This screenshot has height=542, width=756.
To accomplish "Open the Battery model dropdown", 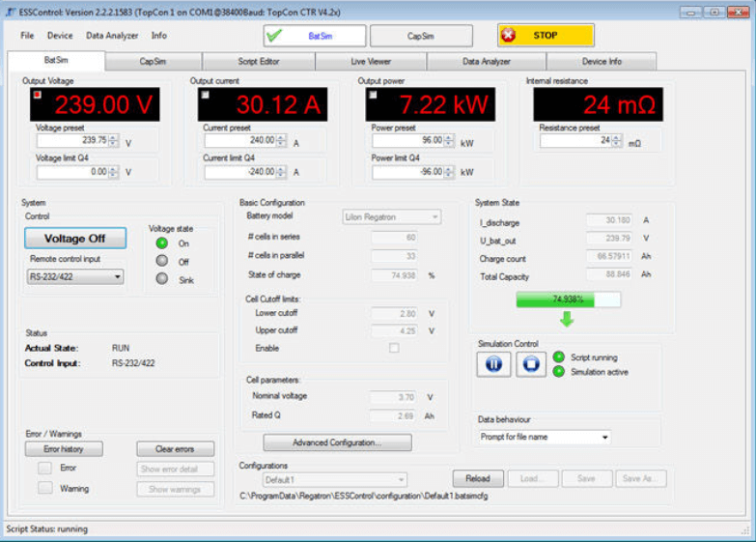I will (x=392, y=217).
